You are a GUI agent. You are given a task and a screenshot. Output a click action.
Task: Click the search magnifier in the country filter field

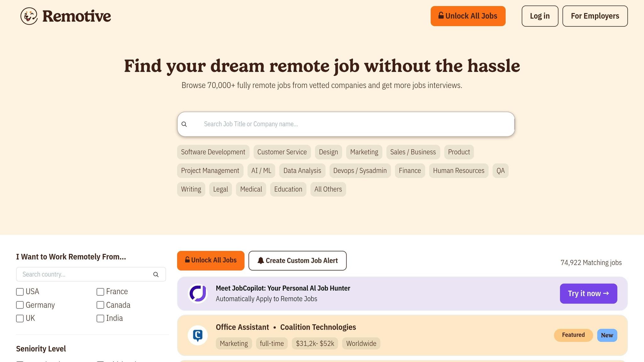pyautogui.click(x=156, y=274)
